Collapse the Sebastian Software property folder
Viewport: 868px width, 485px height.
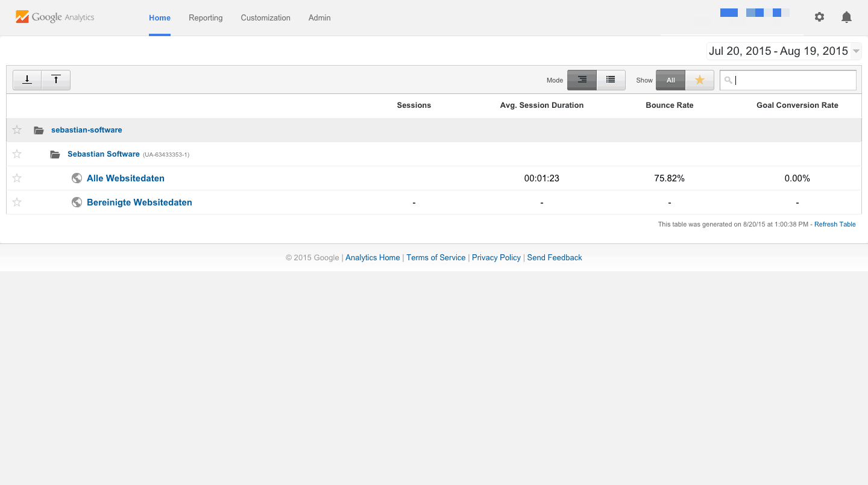click(x=55, y=154)
